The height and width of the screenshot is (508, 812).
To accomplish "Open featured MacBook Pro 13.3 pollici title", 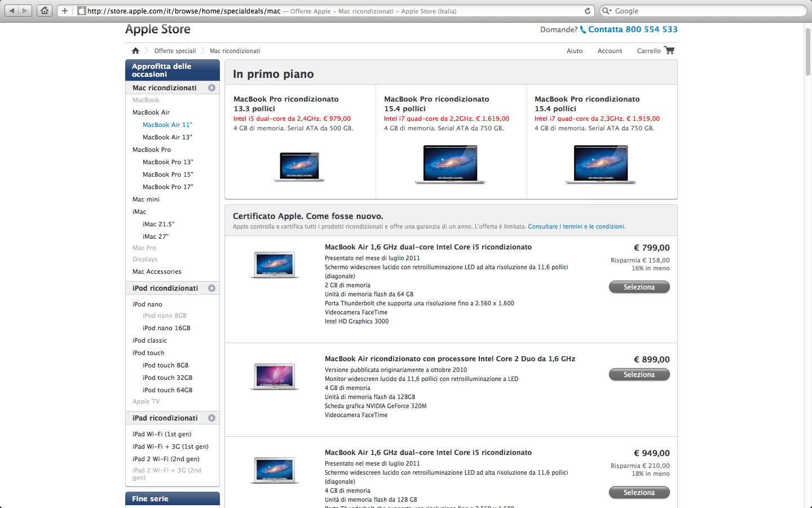I will click(286, 104).
